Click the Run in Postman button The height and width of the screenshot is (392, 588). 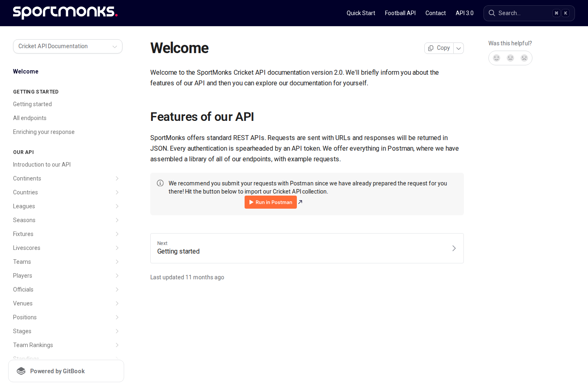coord(271,202)
